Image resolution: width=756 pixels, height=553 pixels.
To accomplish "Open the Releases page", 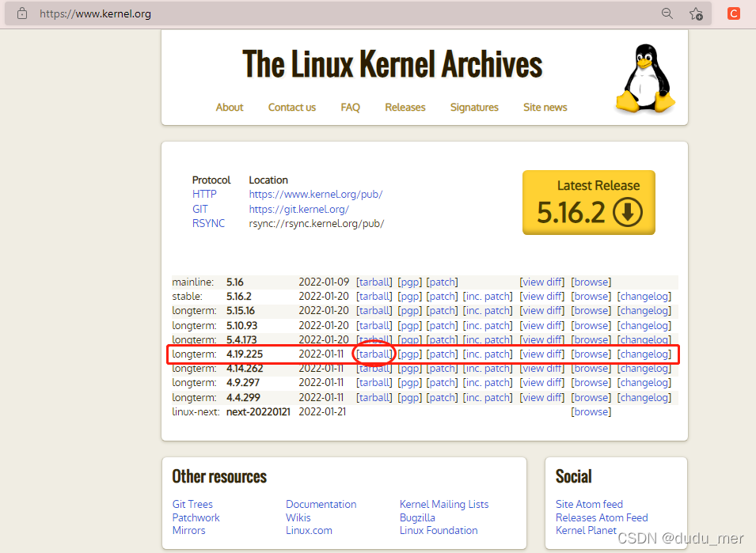I will (x=405, y=108).
